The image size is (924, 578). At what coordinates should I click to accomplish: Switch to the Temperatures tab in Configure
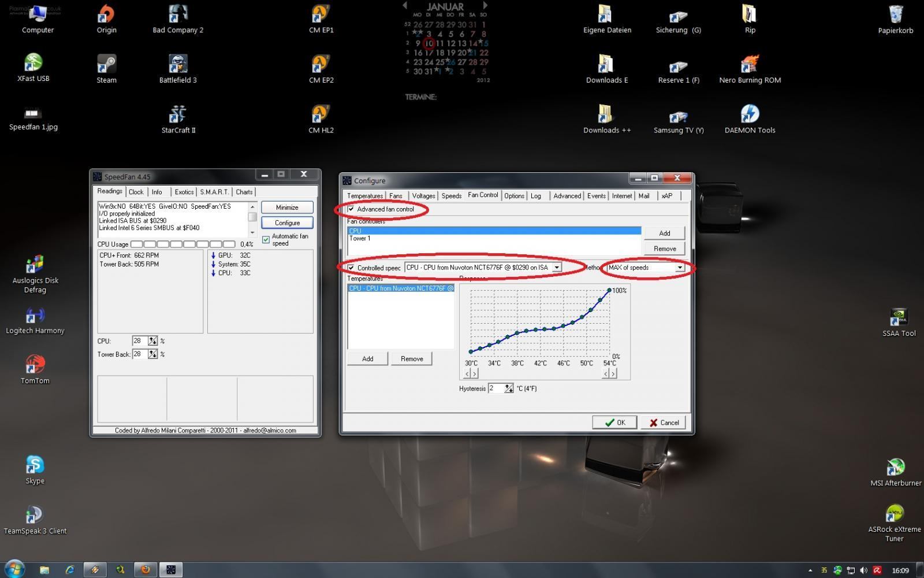click(x=365, y=196)
